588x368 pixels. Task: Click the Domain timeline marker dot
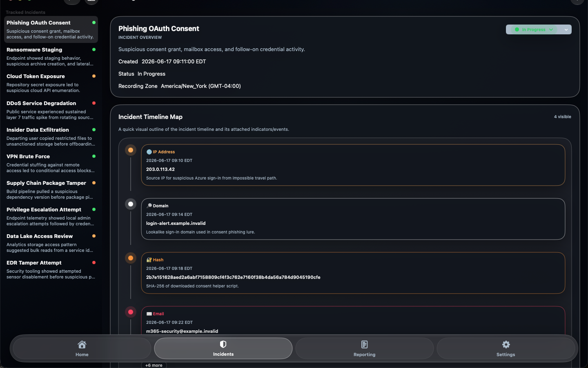131,204
